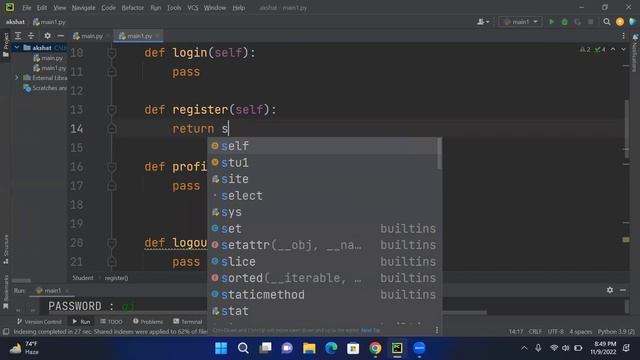Click the completion list scrollbar
This screenshot has height=360, width=640.
tap(439, 153)
